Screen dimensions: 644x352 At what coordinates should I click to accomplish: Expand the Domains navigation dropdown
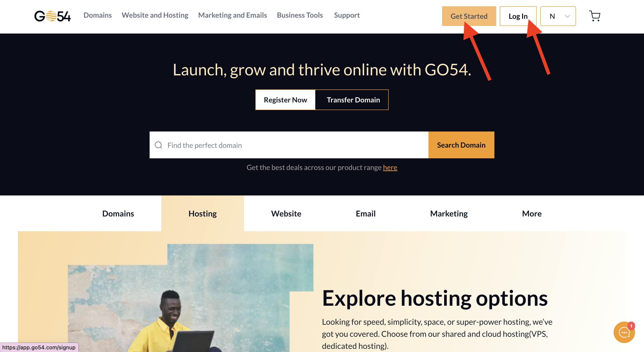(x=97, y=15)
